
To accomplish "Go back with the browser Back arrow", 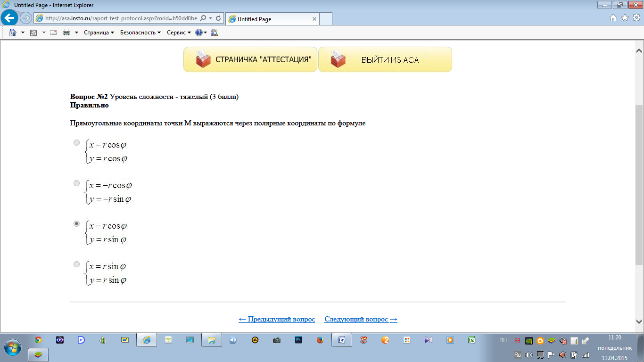I will [x=9, y=18].
